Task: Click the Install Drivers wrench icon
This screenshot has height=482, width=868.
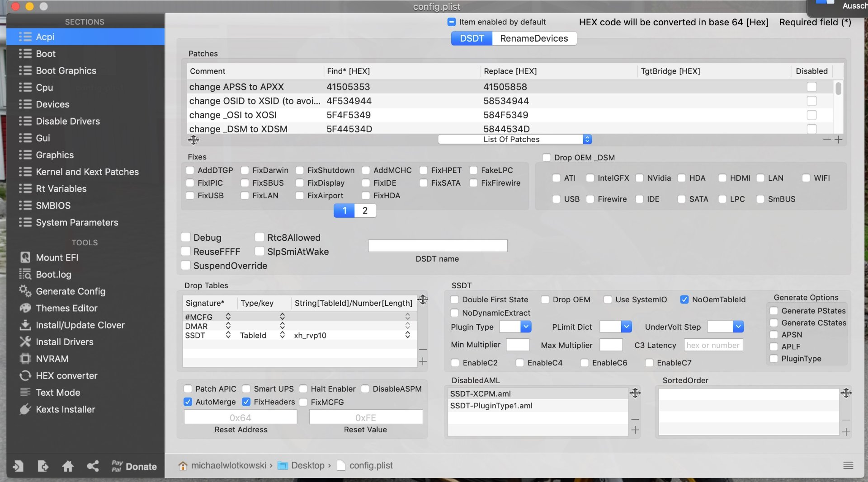Action: point(25,342)
